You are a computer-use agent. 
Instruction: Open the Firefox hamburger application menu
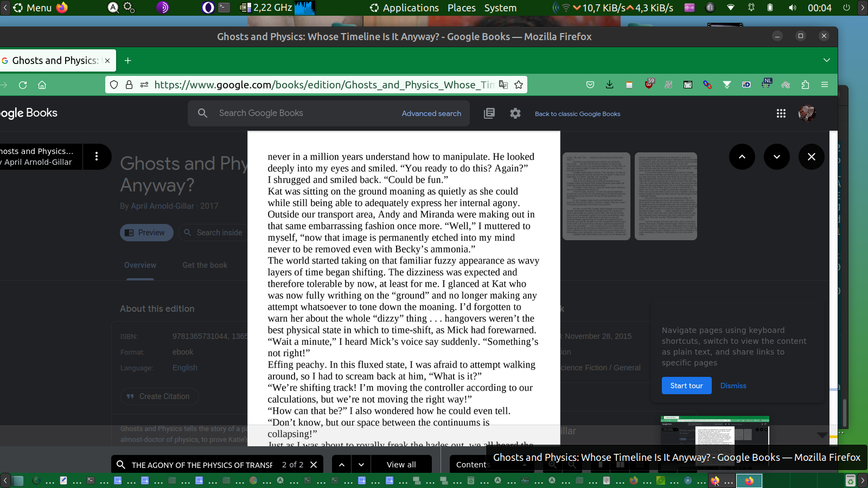click(x=825, y=85)
